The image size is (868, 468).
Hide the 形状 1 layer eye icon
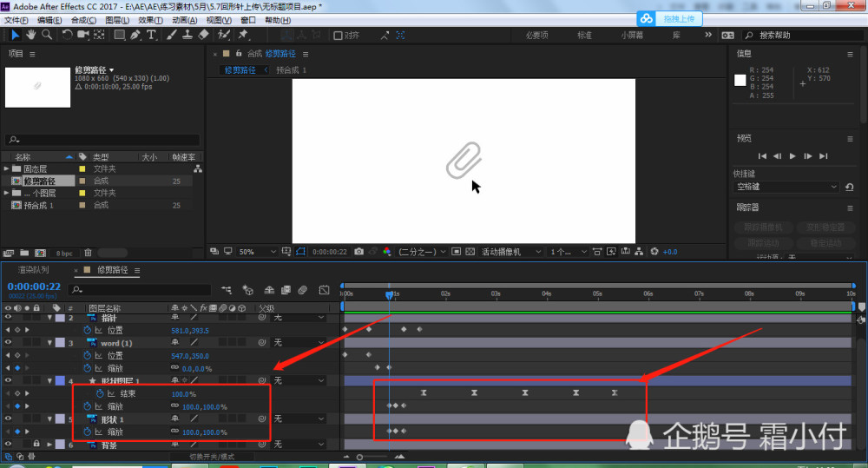coord(8,419)
